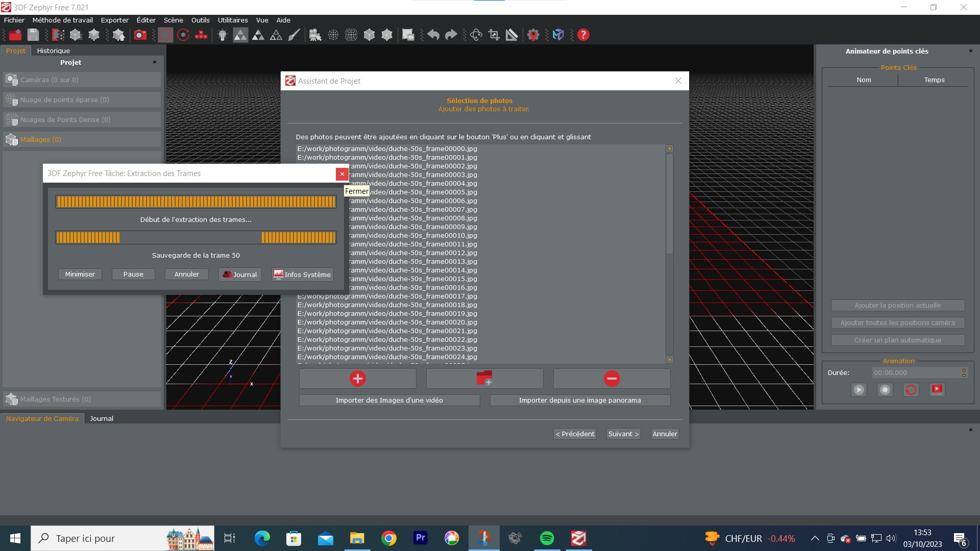Show the dense point cloud icon

click(x=351, y=35)
